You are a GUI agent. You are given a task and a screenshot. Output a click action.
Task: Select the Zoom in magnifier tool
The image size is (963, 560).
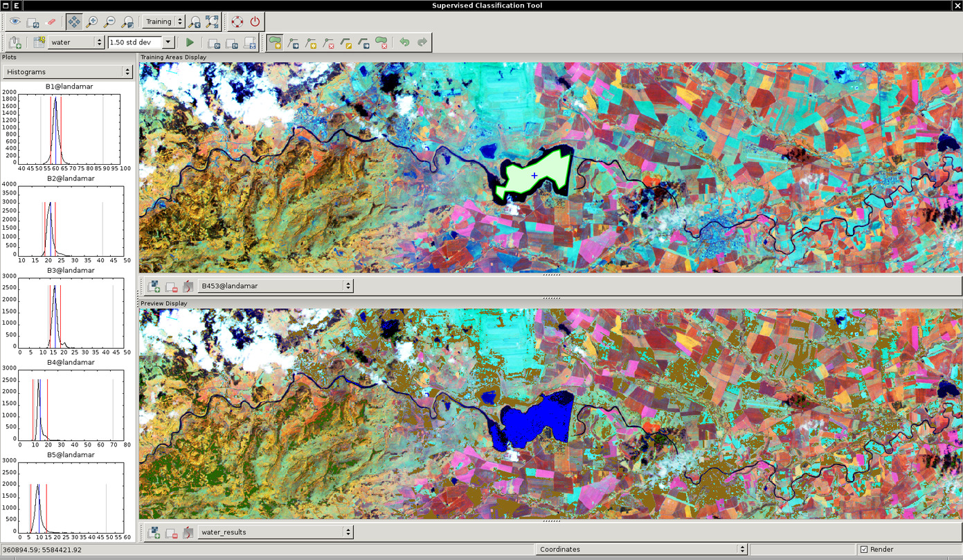click(91, 21)
